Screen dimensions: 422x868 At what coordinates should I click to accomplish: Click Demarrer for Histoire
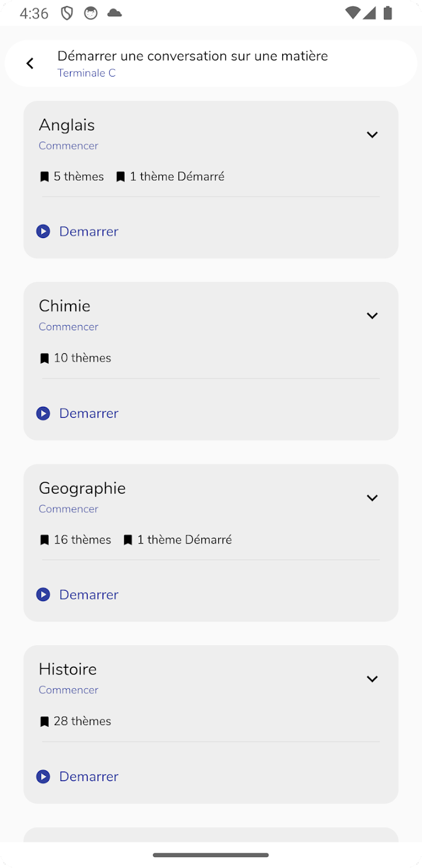89,776
